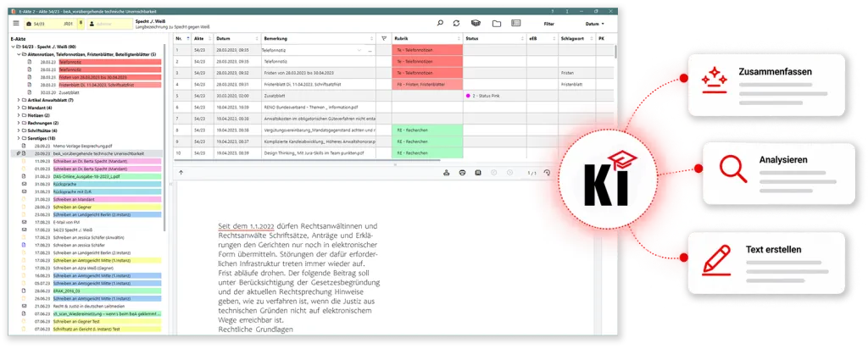Expand the Mandant folder

[x=19, y=108]
